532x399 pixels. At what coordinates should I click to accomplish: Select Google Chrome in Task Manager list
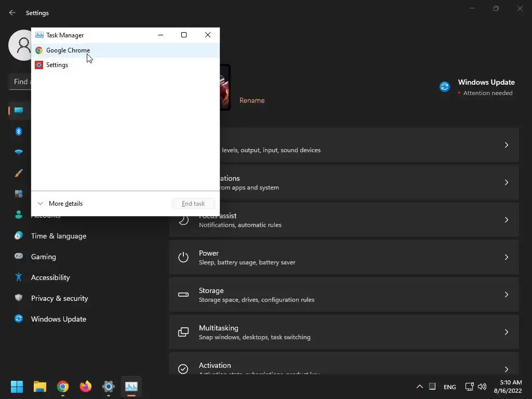[x=125, y=50]
